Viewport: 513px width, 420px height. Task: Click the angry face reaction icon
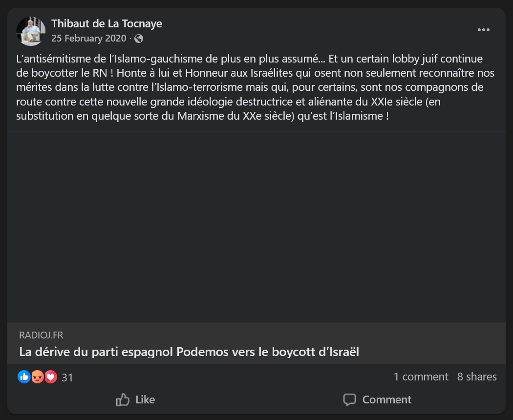tap(37, 377)
